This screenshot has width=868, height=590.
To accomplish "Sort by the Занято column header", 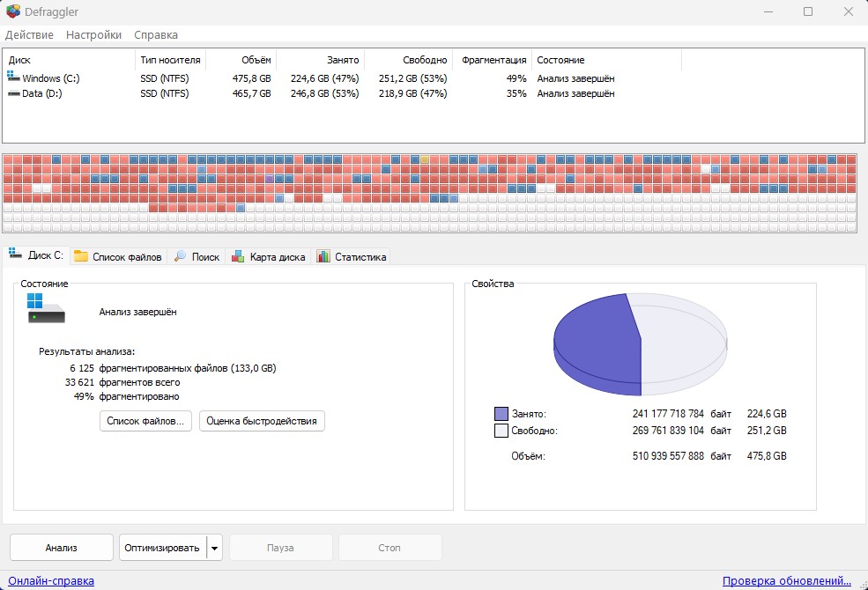I will 320,60.
